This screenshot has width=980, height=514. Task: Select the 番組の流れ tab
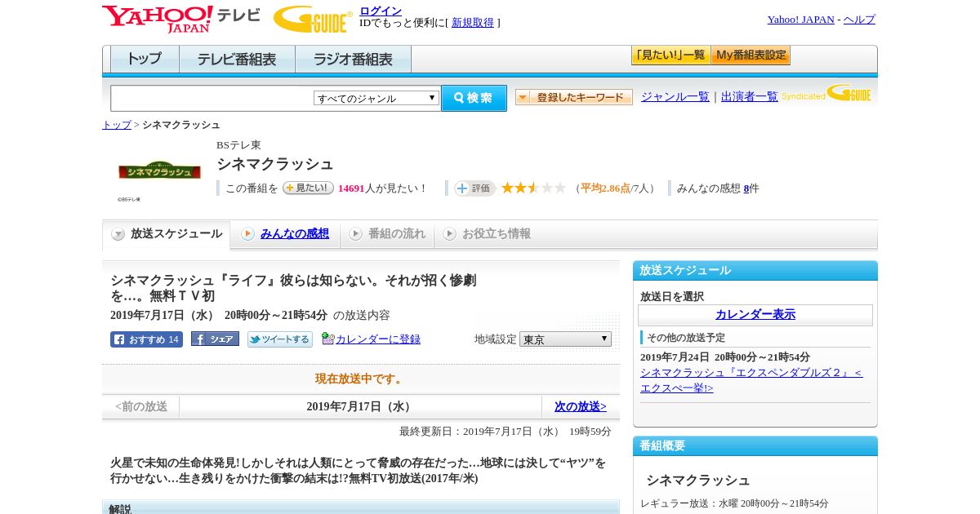(x=387, y=234)
